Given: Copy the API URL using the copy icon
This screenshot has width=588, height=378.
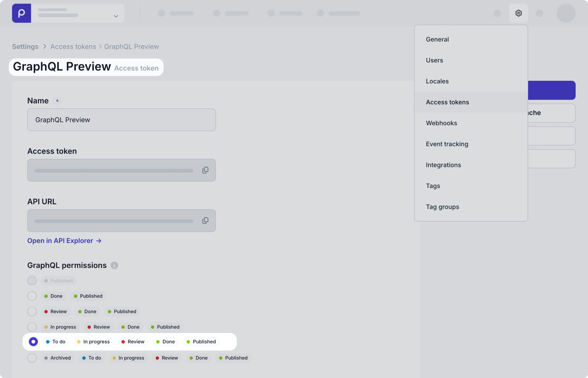Looking at the screenshot, I should [205, 220].
